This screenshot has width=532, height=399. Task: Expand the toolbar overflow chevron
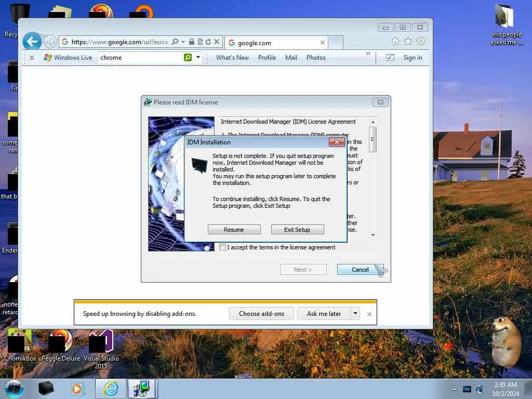(x=368, y=54)
